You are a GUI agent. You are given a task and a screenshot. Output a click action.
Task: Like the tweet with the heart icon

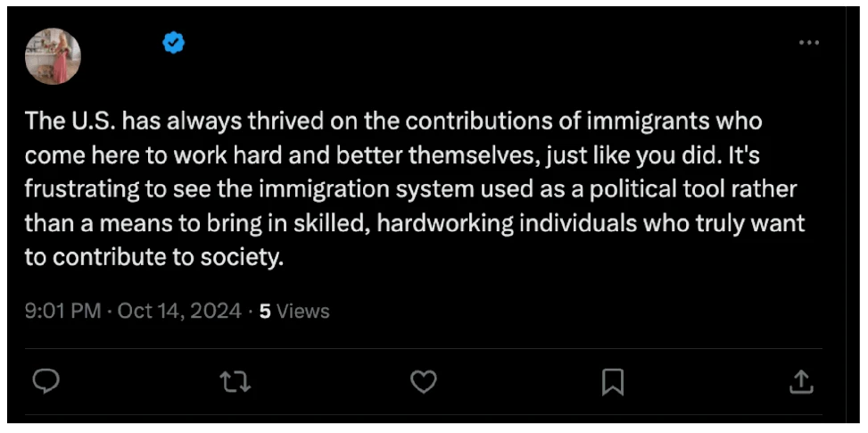[x=424, y=381]
